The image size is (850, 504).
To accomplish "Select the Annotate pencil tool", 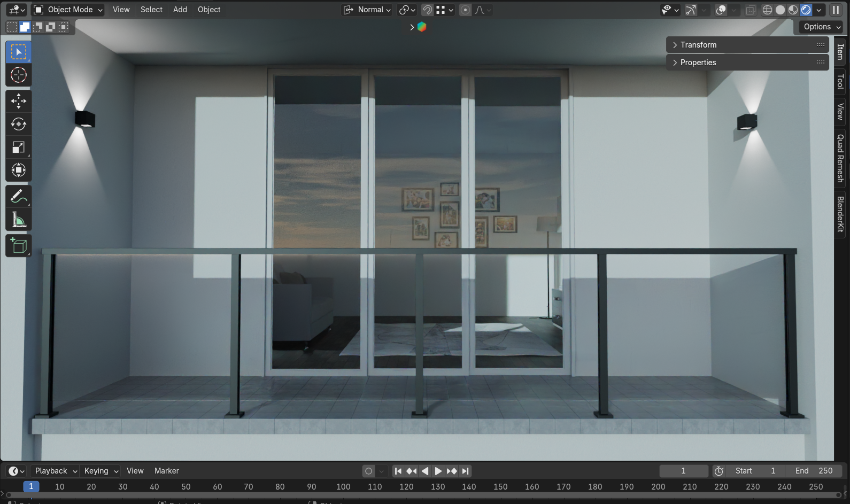I will click(x=19, y=197).
